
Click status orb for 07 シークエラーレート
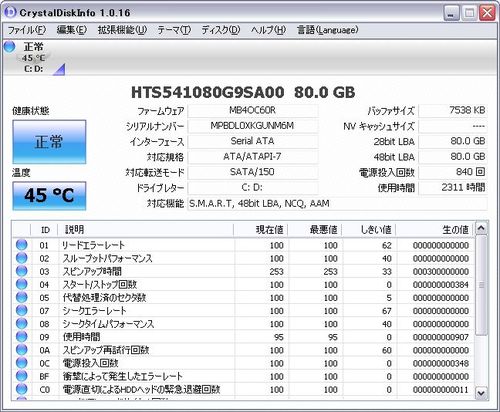[x=22, y=310]
